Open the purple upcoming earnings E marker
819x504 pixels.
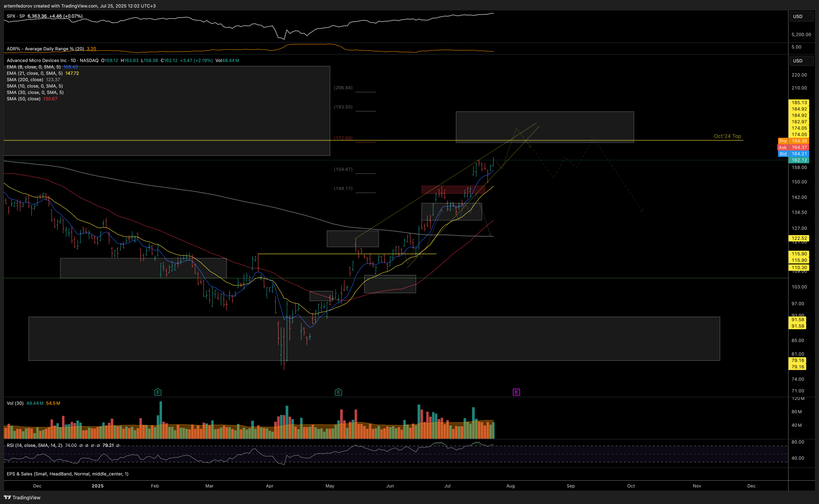pyautogui.click(x=516, y=392)
